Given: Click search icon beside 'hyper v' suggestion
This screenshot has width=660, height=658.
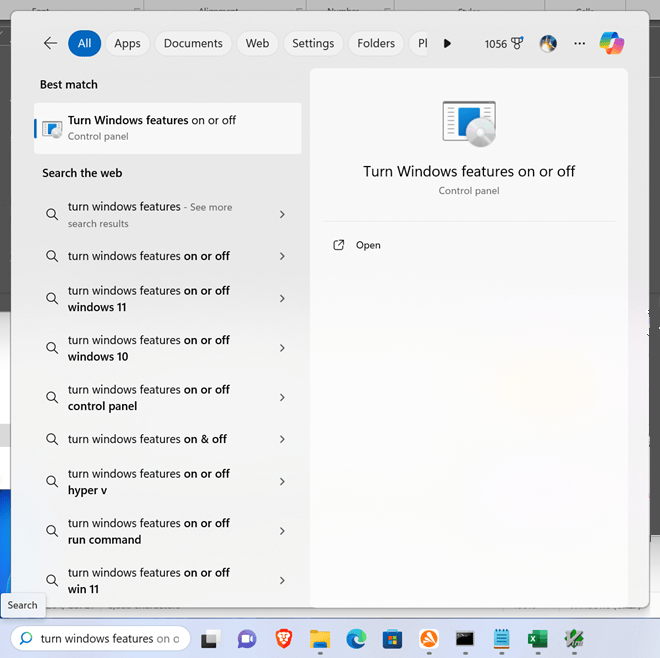Looking at the screenshot, I should coord(52,481).
